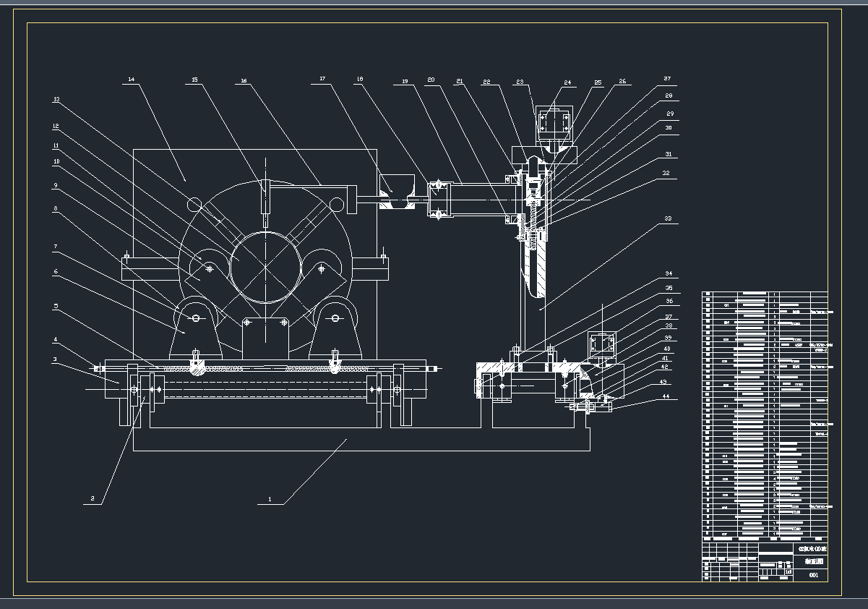This screenshot has height=609, width=868.
Task: Select balloon callout number 1
Action: click(270, 499)
